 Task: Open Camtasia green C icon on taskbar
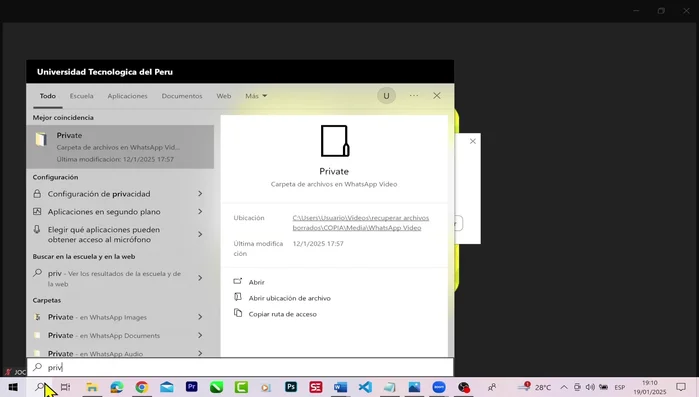point(241,387)
